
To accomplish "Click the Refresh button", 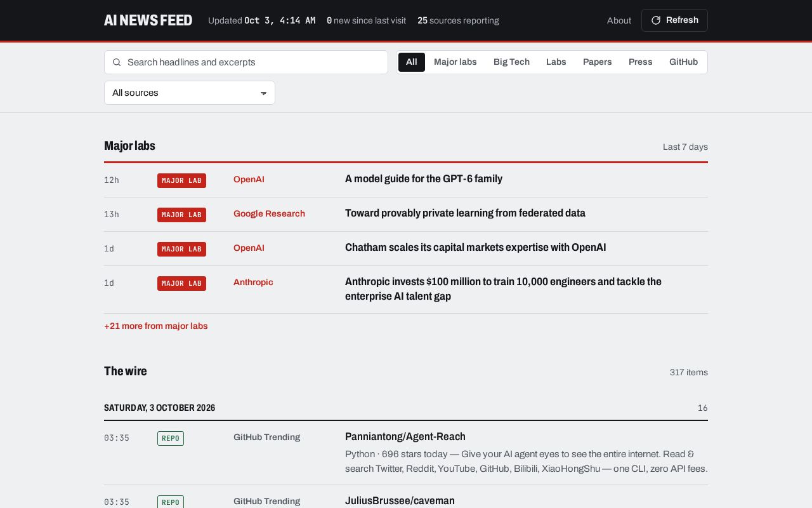I will (x=674, y=20).
